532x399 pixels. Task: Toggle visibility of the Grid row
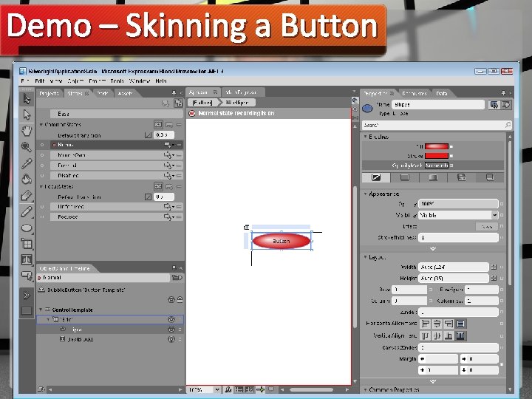(x=171, y=319)
